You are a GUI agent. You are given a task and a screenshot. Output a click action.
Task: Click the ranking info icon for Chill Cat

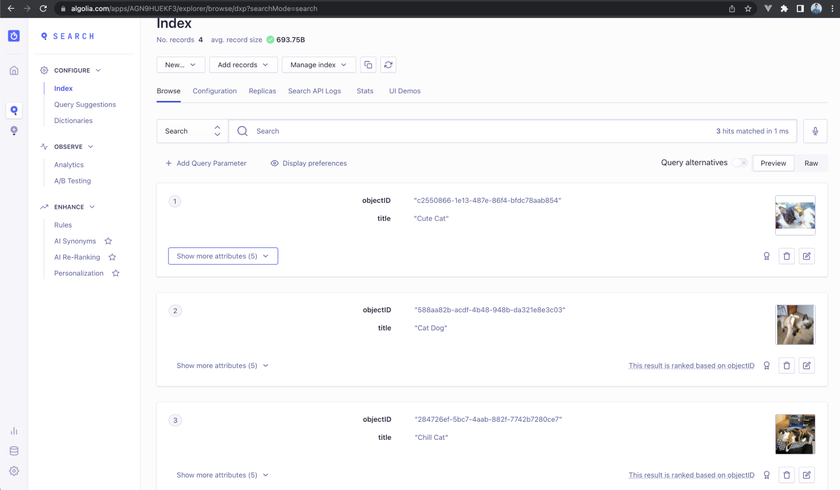pos(767,475)
